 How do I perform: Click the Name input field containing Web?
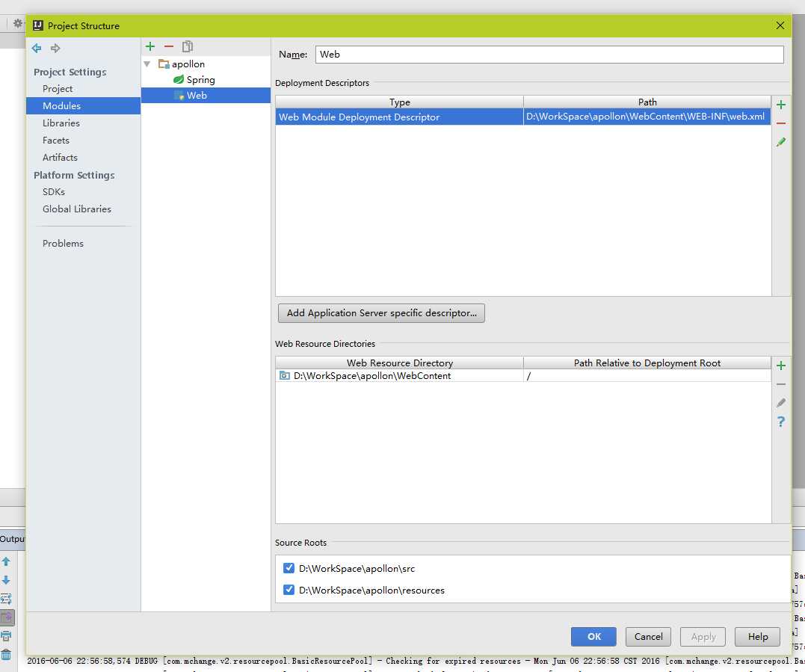point(549,55)
